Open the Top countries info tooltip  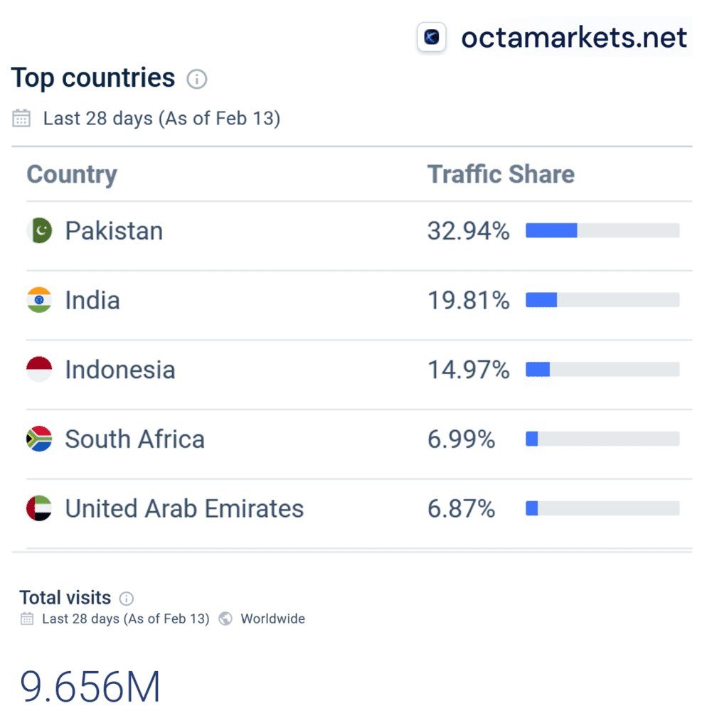(x=197, y=79)
